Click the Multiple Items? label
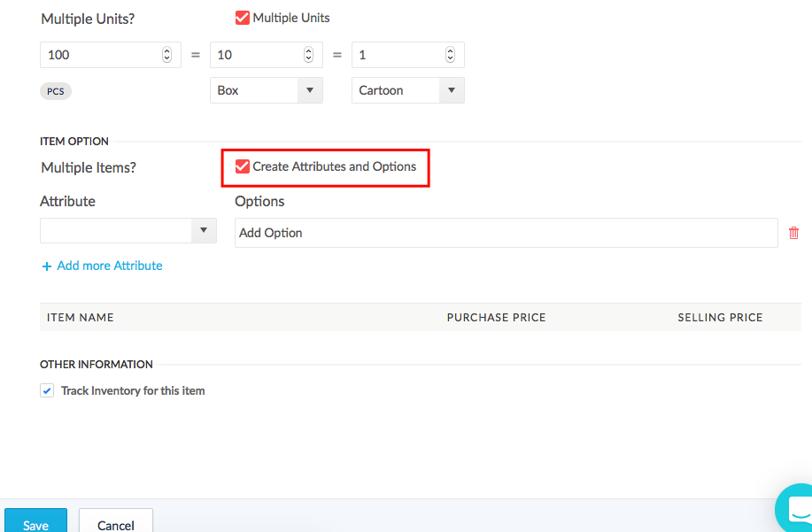 click(89, 167)
